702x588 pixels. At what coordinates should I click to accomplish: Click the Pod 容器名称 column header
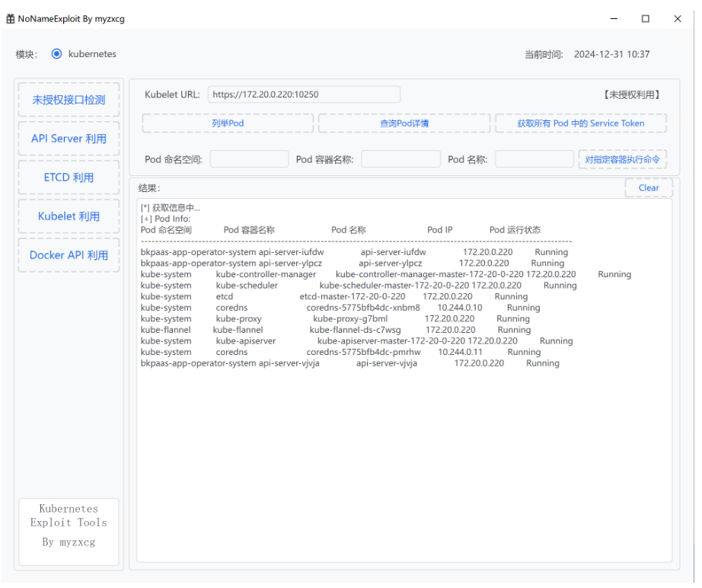pos(250,231)
